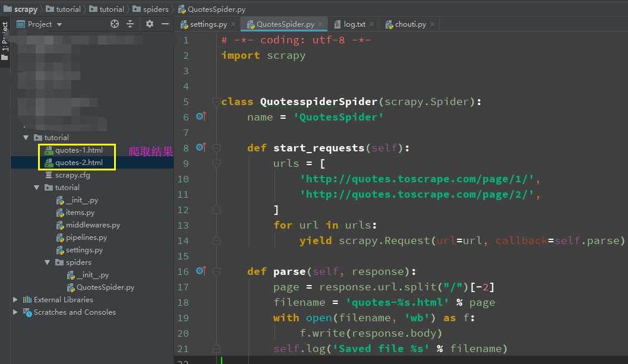Close the log.txt tab
The image size is (628, 364).
[x=372, y=24]
